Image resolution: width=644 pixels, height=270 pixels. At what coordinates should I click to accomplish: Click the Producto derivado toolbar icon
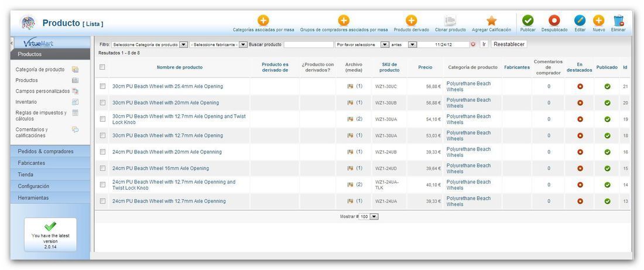tap(411, 20)
